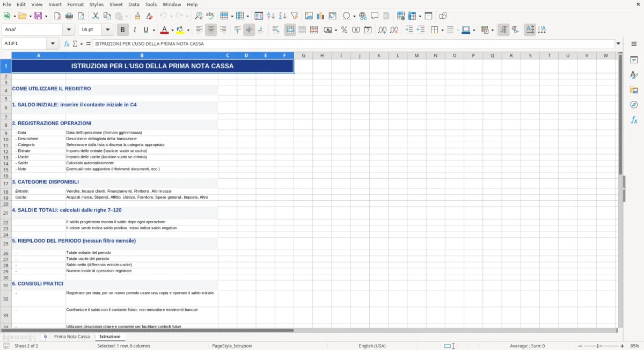
Task: Click Export as PDF icon
Action: (x=57, y=16)
